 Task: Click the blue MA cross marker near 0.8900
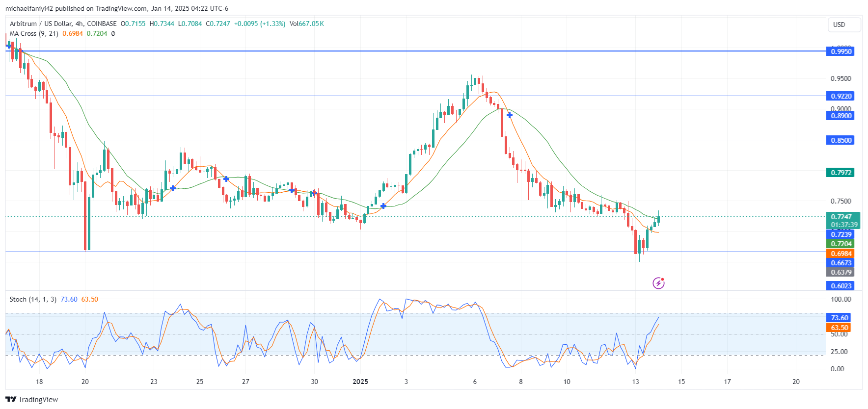click(510, 115)
